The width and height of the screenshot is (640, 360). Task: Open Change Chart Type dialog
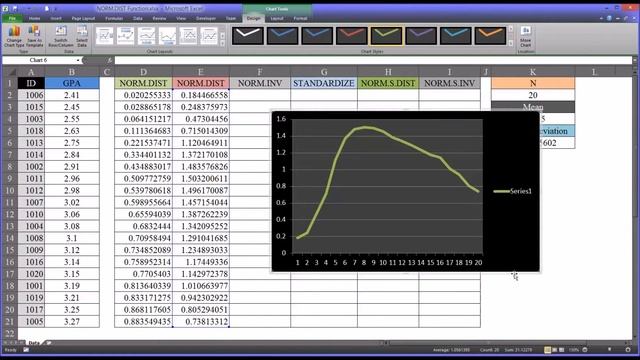click(x=14, y=36)
